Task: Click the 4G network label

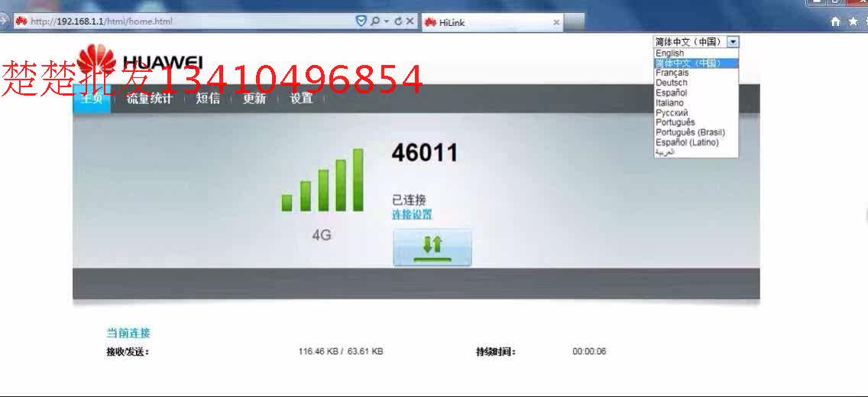Action: (322, 235)
